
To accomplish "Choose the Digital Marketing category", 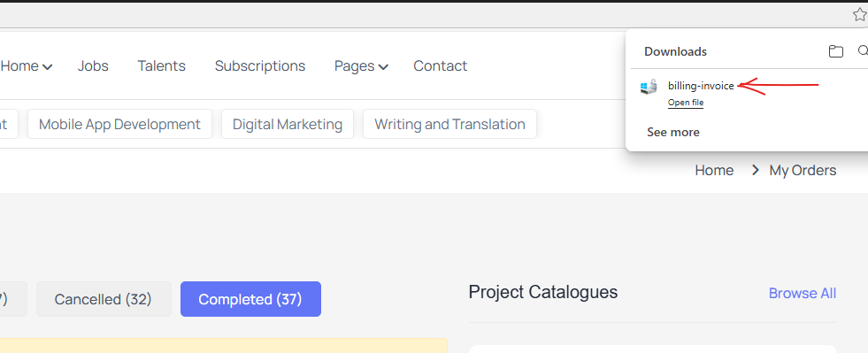I will click(288, 124).
